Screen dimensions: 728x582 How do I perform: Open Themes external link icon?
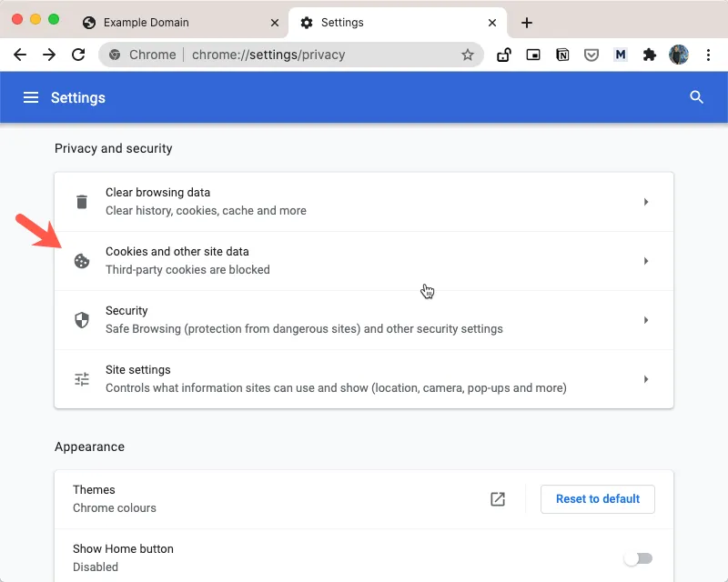coord(498,498)
